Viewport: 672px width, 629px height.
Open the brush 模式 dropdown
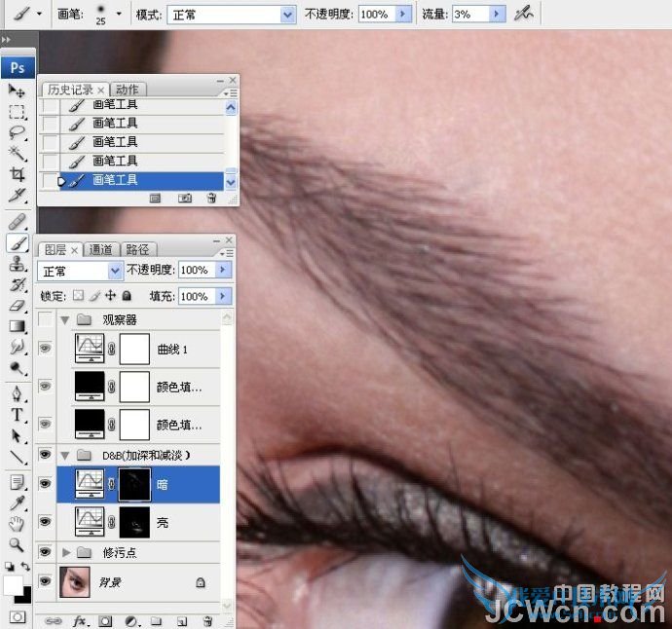287,15
